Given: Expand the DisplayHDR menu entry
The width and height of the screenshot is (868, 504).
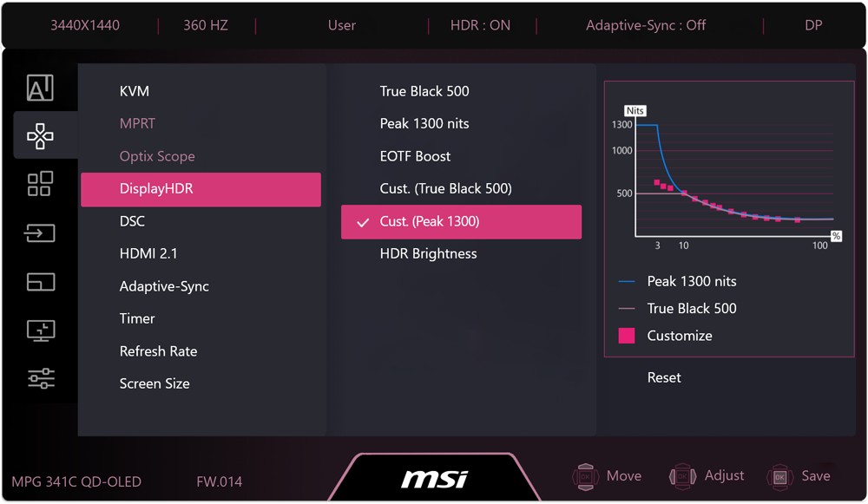Looking at the screenshot, I should [x=201, y=189].
